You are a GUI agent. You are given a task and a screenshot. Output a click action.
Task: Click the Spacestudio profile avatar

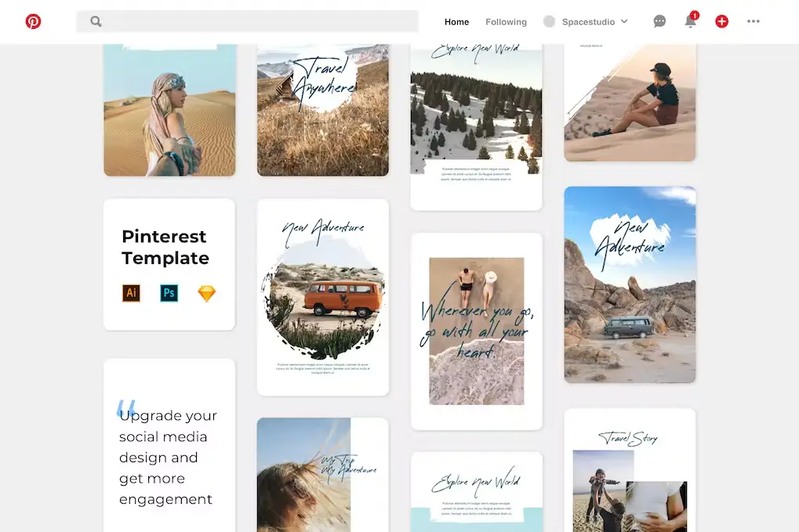549,22
